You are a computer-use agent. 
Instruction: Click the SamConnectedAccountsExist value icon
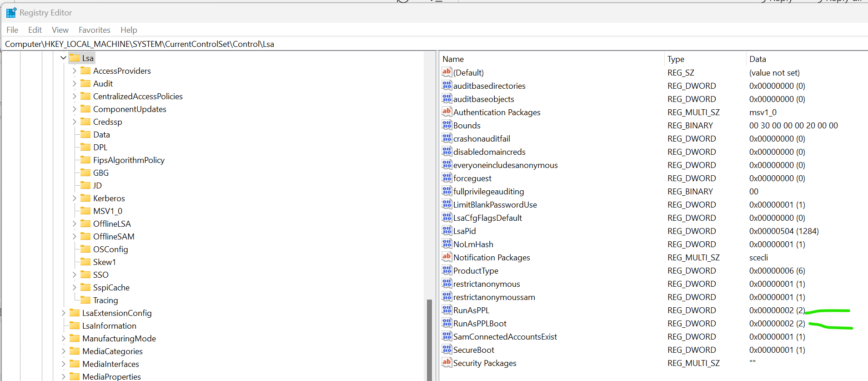[x=447, y=336]
